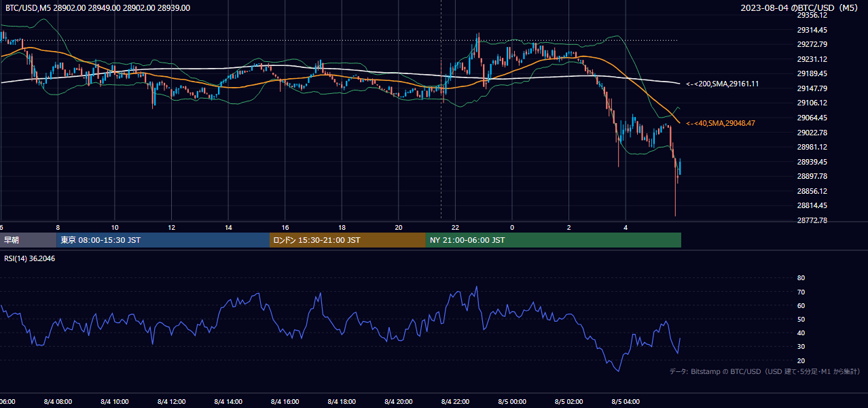Viewport: 868px width, 408px height.
Task: Click the 40 SMA label 29048.47
Action: point(721,123)
